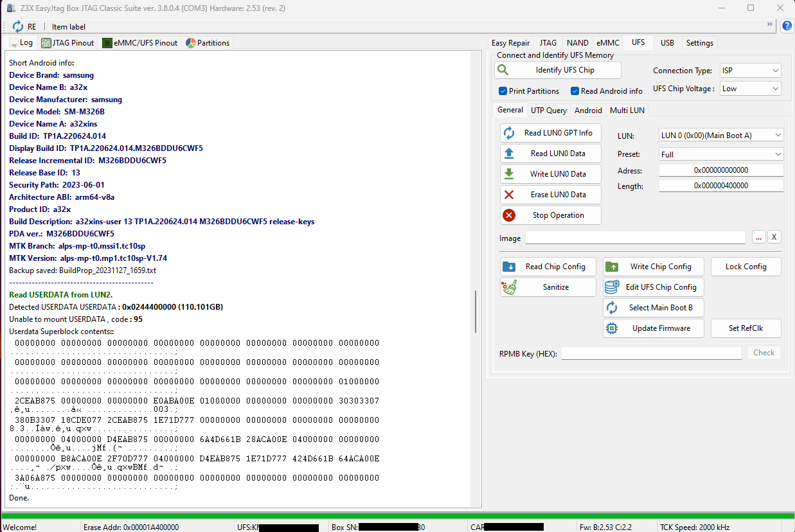Open the LUN selection dropdown

click(x=721, y=135)
